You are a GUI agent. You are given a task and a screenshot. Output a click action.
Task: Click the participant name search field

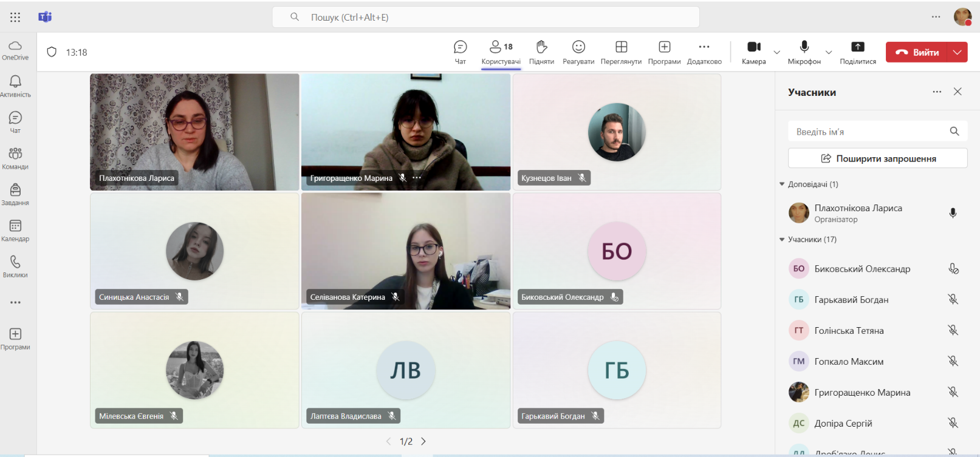tap(869, 132)
